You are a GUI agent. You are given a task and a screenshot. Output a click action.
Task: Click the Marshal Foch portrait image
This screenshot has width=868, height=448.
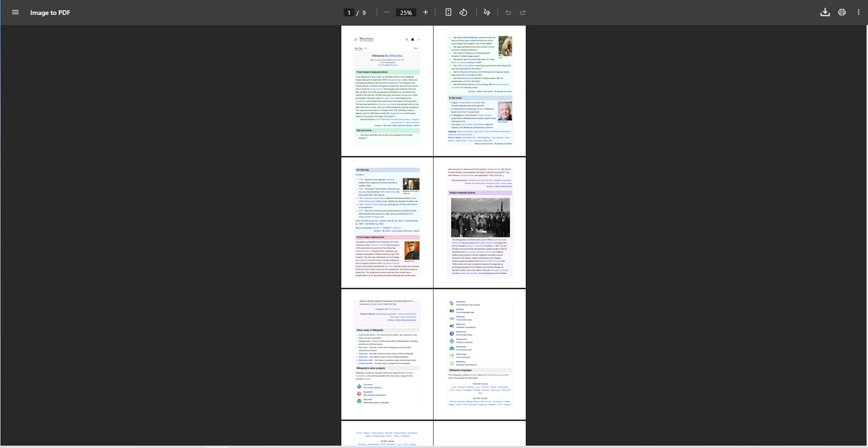tap(412, 250)
